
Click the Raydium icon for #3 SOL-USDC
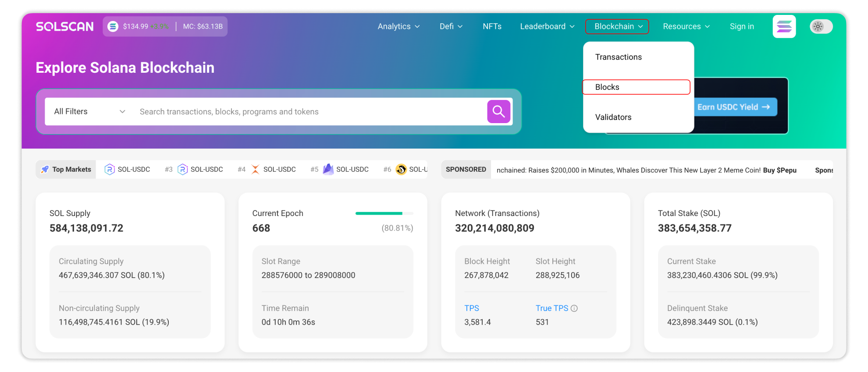182,170
